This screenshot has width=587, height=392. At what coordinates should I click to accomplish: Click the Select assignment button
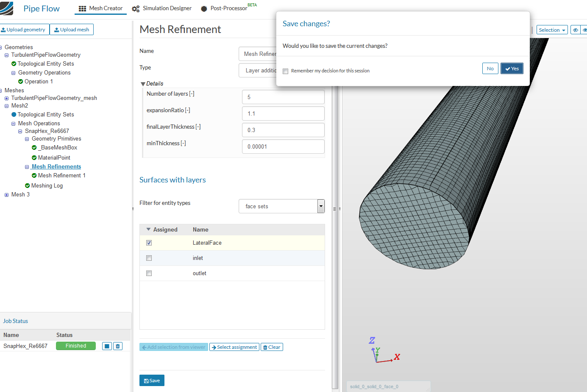point(234,347)
